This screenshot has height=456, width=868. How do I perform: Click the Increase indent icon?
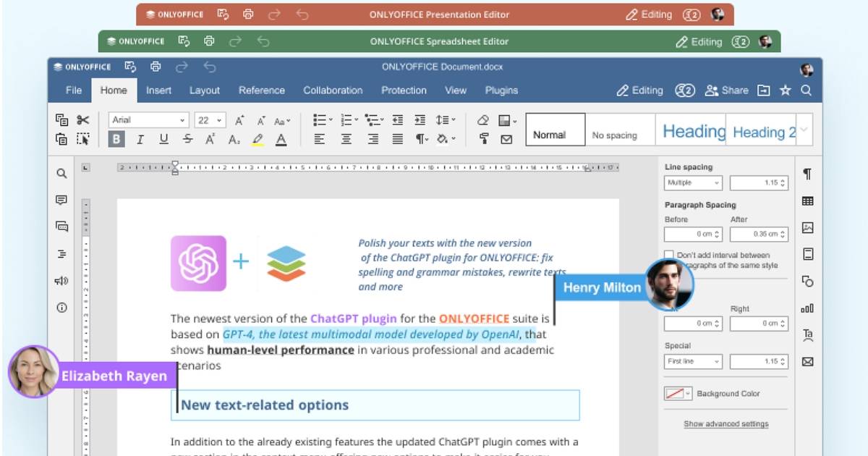point(420,120)
